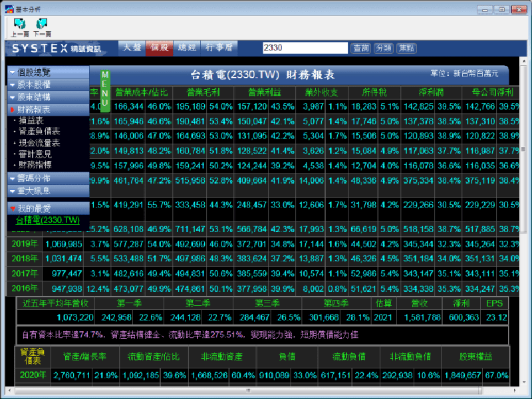Screen dimensions: 532x399
Task: Open the 台積電(2330.TW) favorite link
Action: click(47, 220)
